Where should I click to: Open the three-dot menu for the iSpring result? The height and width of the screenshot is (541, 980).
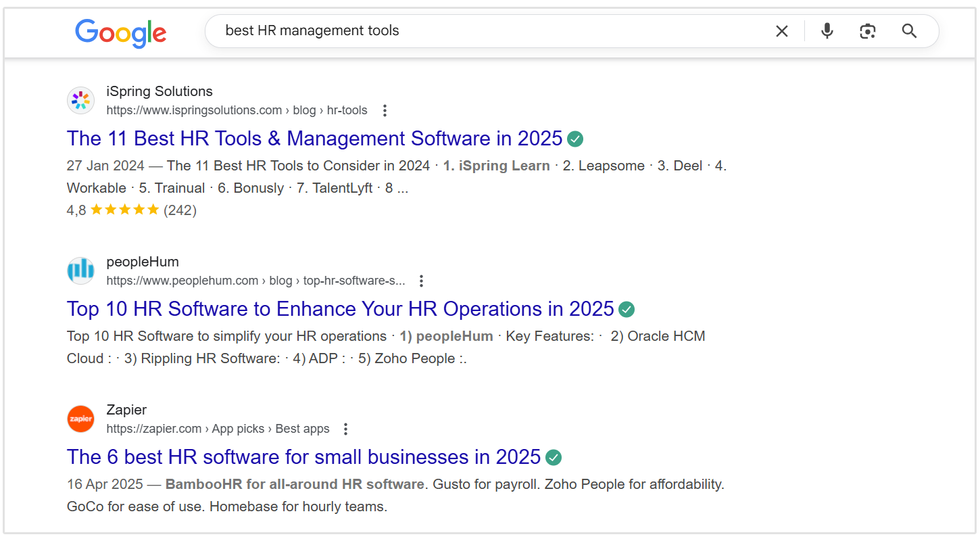point(384,110)
